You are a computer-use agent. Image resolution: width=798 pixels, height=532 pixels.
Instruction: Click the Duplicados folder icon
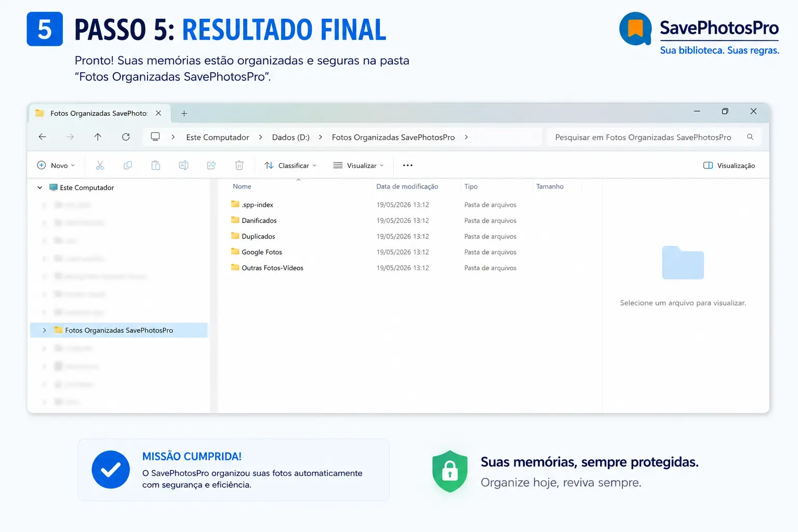(x=235, y=236)
